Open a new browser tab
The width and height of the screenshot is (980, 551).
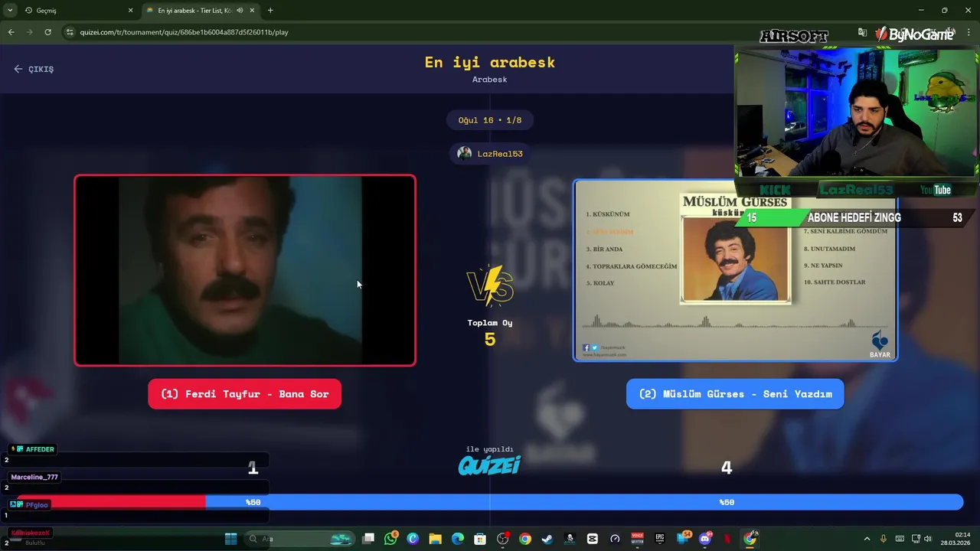click(270, 11)
